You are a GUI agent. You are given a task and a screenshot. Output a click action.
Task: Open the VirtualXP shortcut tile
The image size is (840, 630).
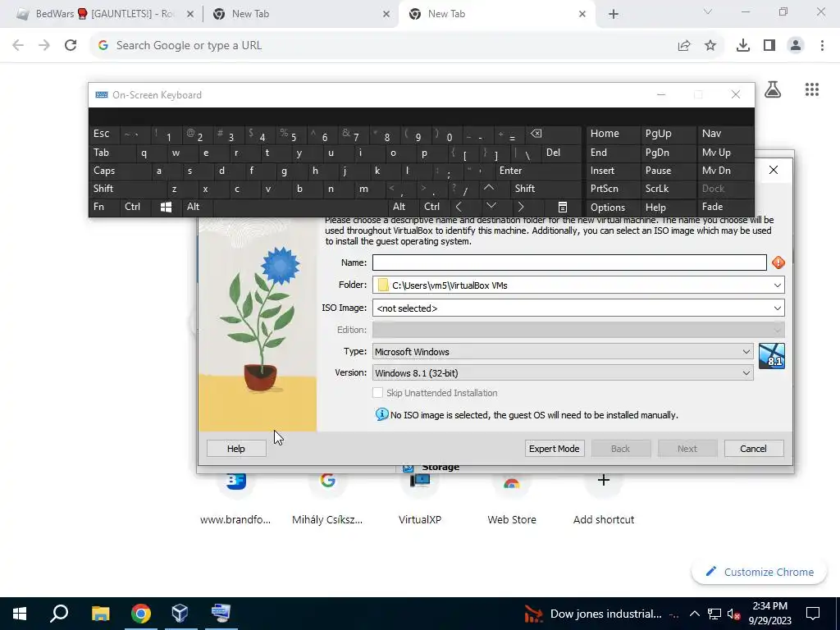coord(419,500)
